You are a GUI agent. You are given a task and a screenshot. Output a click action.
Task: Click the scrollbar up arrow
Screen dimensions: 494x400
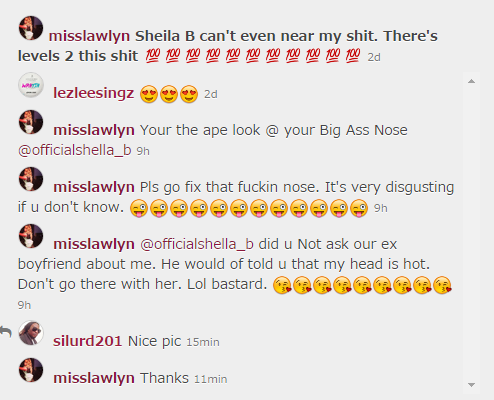[x=471, y=81]
